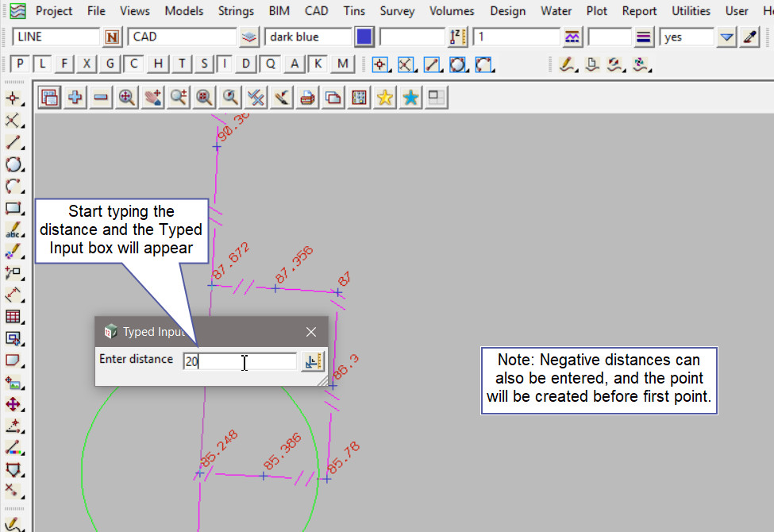Click the zoom in plus icon
This screenshot has width=774, height=532.
point(75,98)
